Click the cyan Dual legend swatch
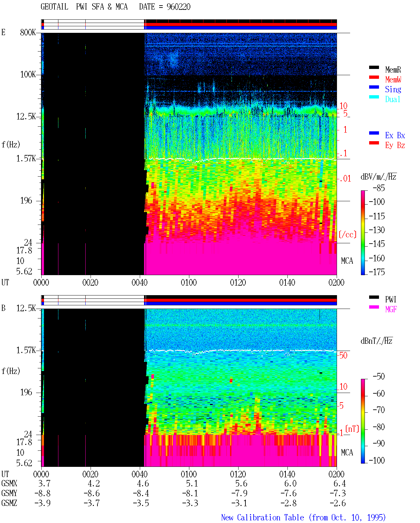Screen dimensions: 420x523 click(x=374, y=97)
